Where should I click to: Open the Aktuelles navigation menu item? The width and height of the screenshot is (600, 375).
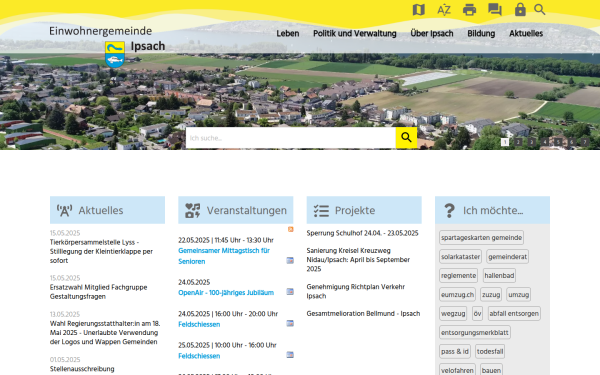tap(526, 34)
